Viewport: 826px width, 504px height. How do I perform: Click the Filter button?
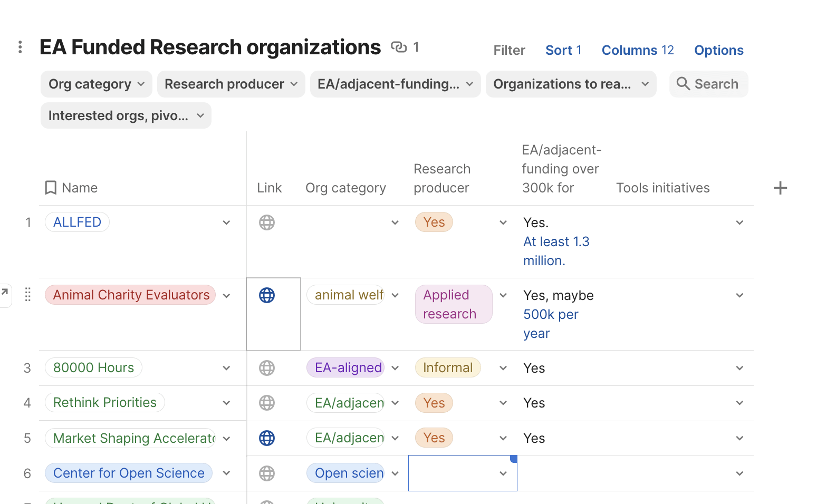509,50
